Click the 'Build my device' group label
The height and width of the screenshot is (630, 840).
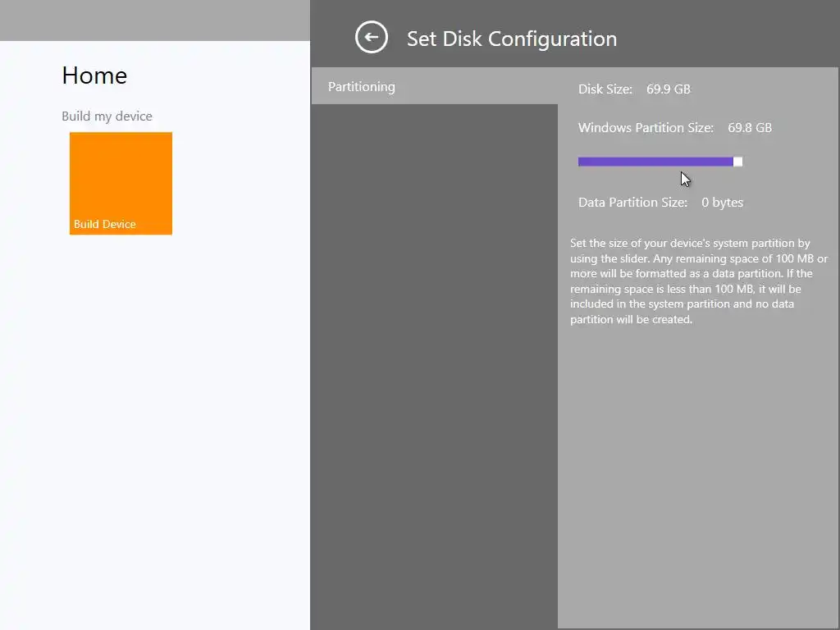(107, 116)
